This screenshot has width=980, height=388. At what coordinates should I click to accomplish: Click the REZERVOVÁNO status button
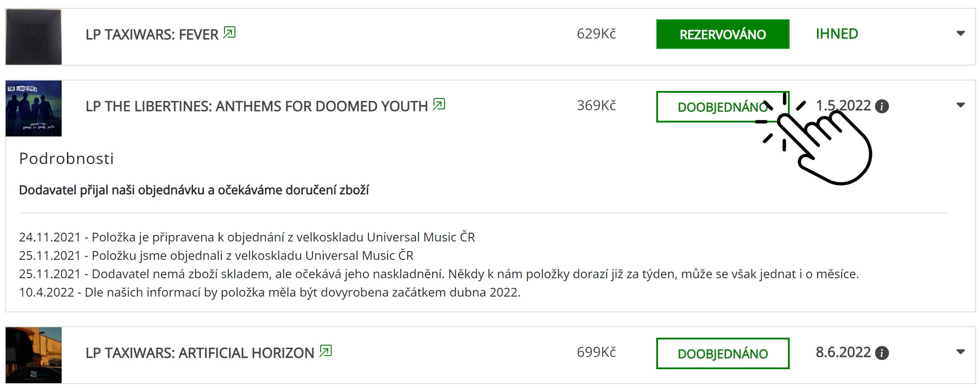(x=722, y=34)
